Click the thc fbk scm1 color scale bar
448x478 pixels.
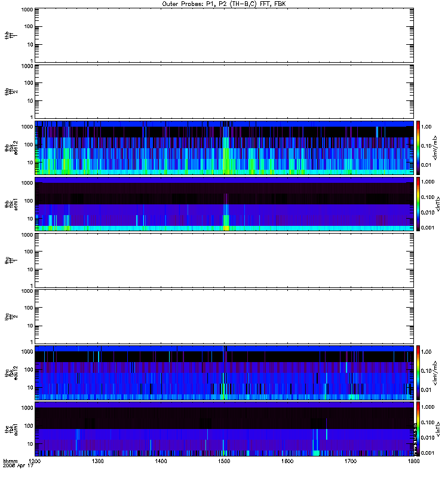click(x=418, y=429)
